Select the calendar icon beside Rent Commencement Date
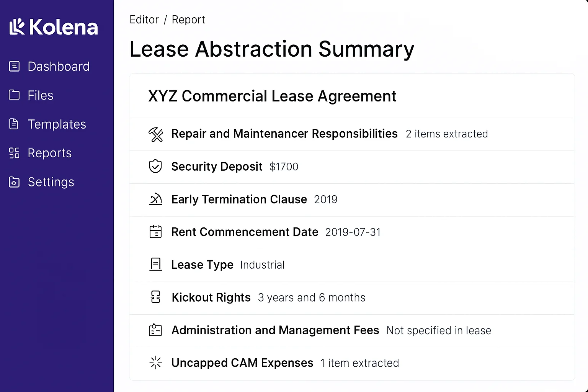Screen dimensions: 588x392 155,232
